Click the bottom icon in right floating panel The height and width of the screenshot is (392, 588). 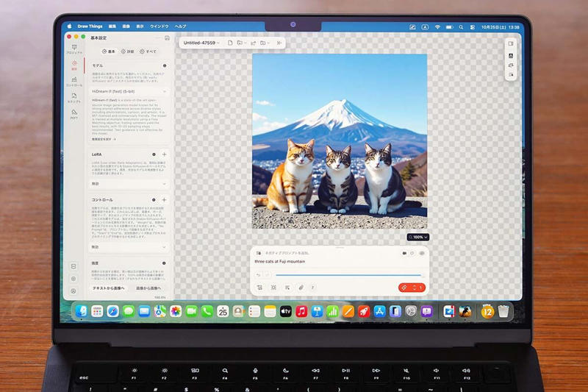(x=511, y=75)
